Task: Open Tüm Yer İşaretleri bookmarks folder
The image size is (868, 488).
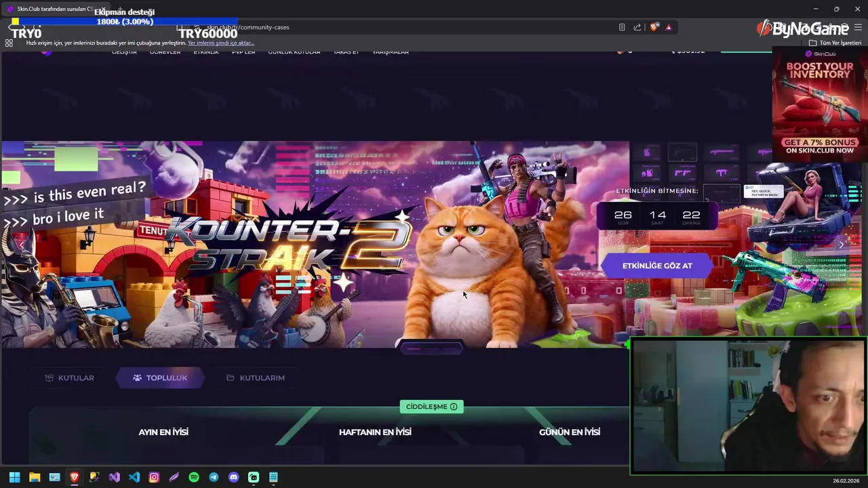Action: [x=835, y=43]
